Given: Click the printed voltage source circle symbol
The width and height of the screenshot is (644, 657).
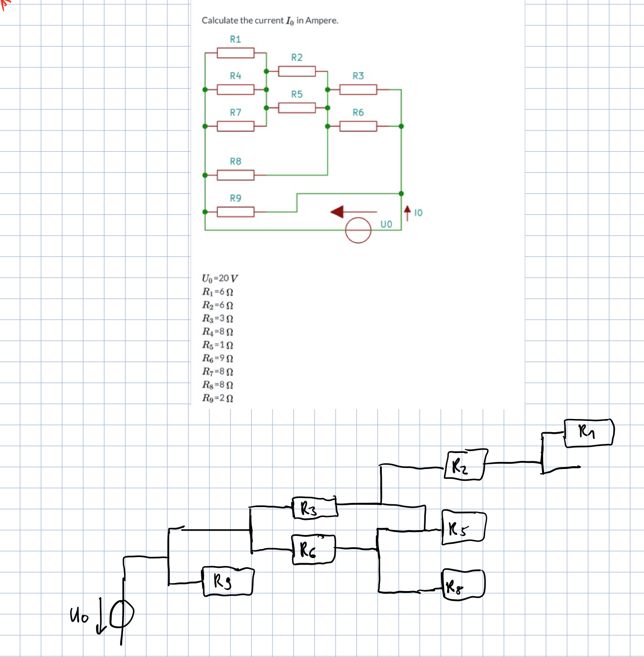Looking at the screenshot, I should pos(358,230).
